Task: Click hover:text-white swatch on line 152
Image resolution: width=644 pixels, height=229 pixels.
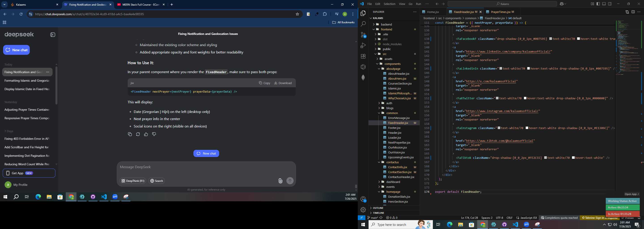Action: (x=525, y=98)
